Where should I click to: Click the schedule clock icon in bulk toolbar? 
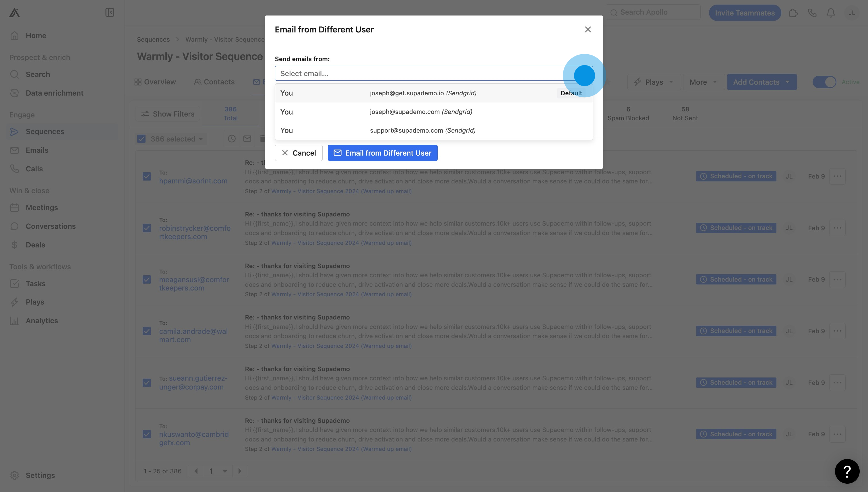(231, 139)
